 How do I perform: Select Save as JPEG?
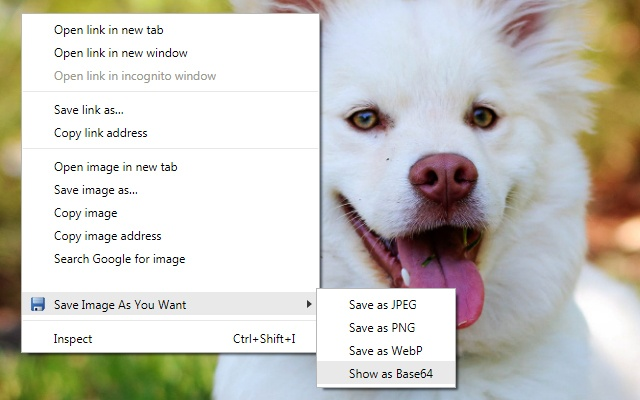click(x=386, y=304)
